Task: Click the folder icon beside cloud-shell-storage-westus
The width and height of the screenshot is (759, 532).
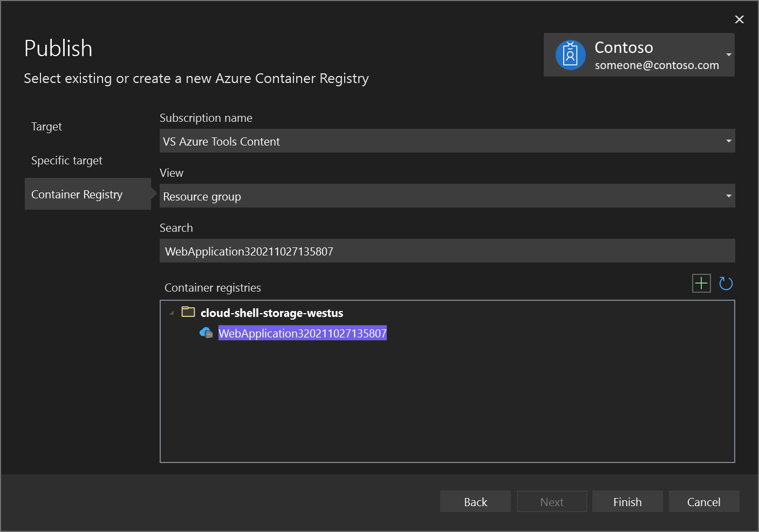Action: [188, 312]
